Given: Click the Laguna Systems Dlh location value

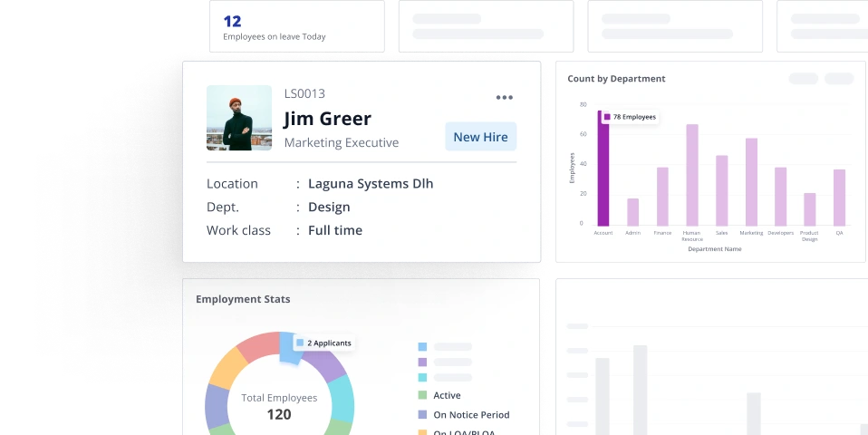Looking at the screenshot, I should 371,184.
